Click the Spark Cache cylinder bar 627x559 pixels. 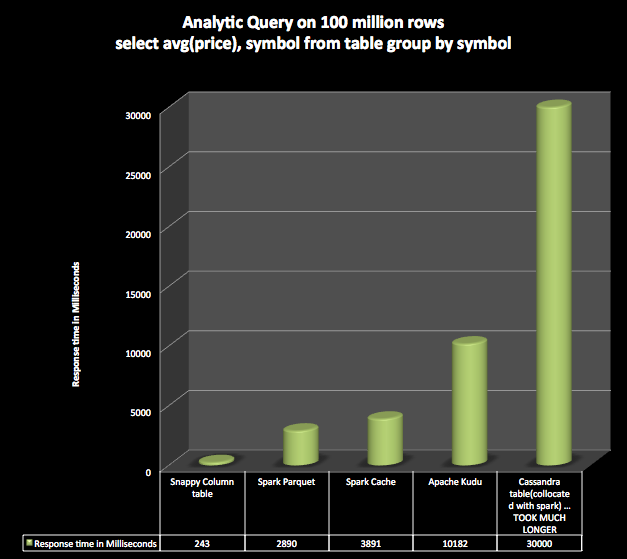(385, 438)
